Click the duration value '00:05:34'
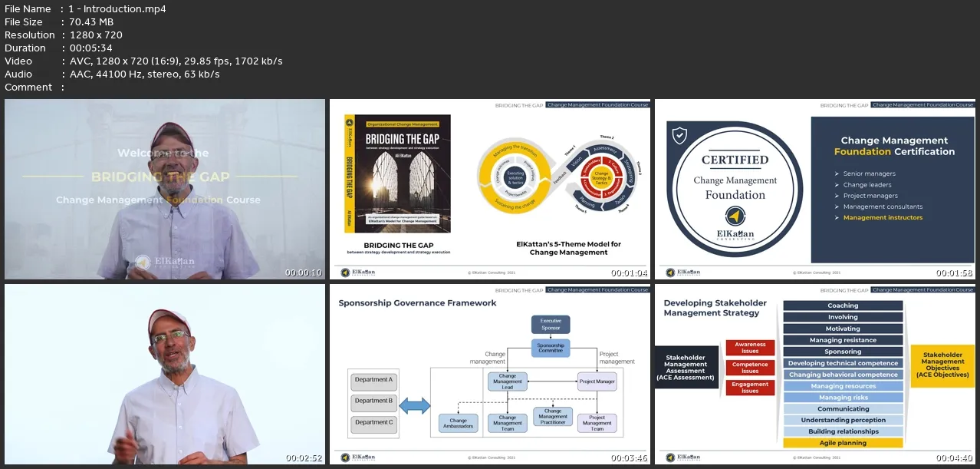 (x=90, y=48)
